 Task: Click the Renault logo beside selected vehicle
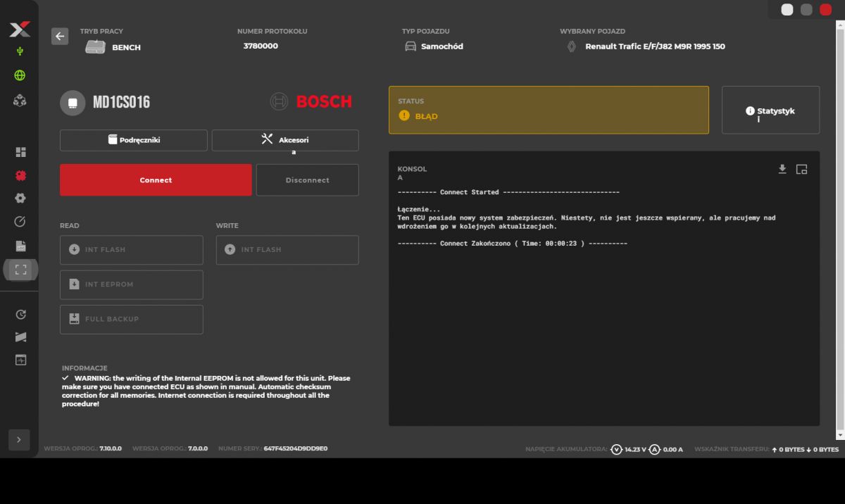point(572,46)
